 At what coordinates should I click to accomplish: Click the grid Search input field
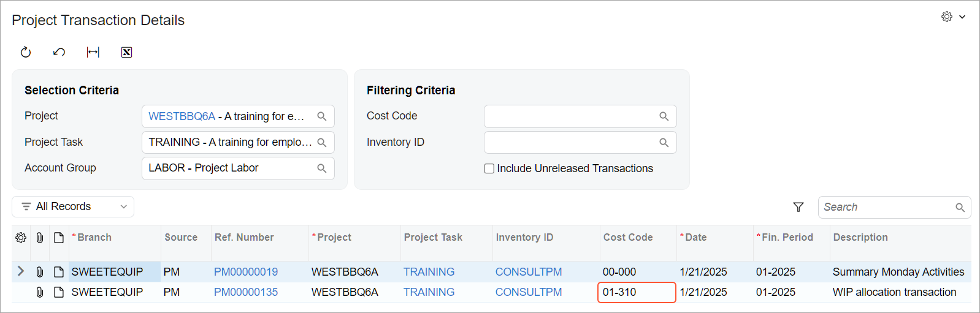(887, 207)
